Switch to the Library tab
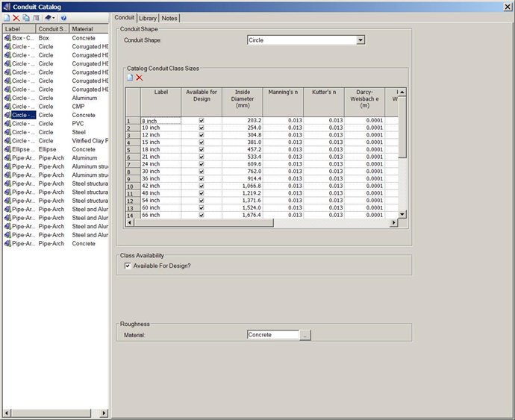The width and height of the screenshot is (515, 420). coord(148,19)
